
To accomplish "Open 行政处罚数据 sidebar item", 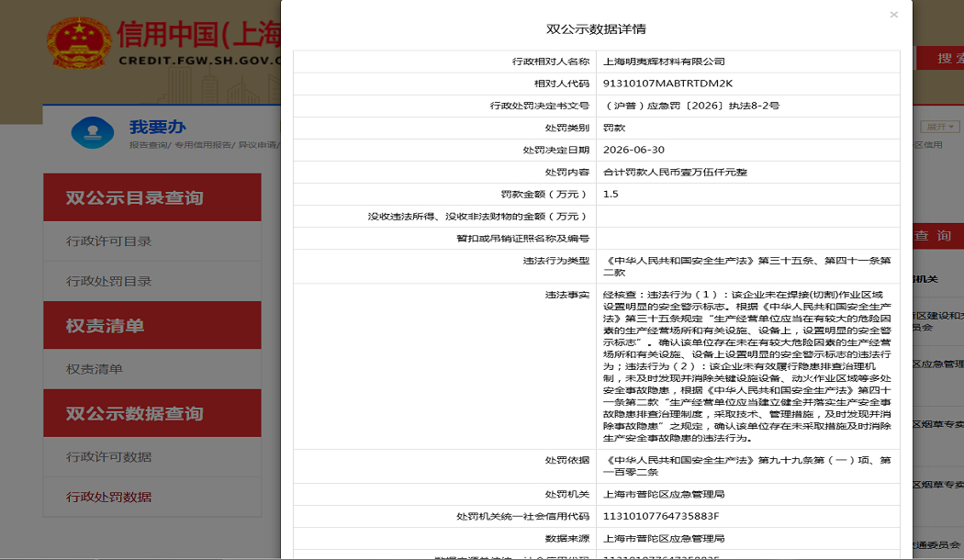I will click(152, 498).
